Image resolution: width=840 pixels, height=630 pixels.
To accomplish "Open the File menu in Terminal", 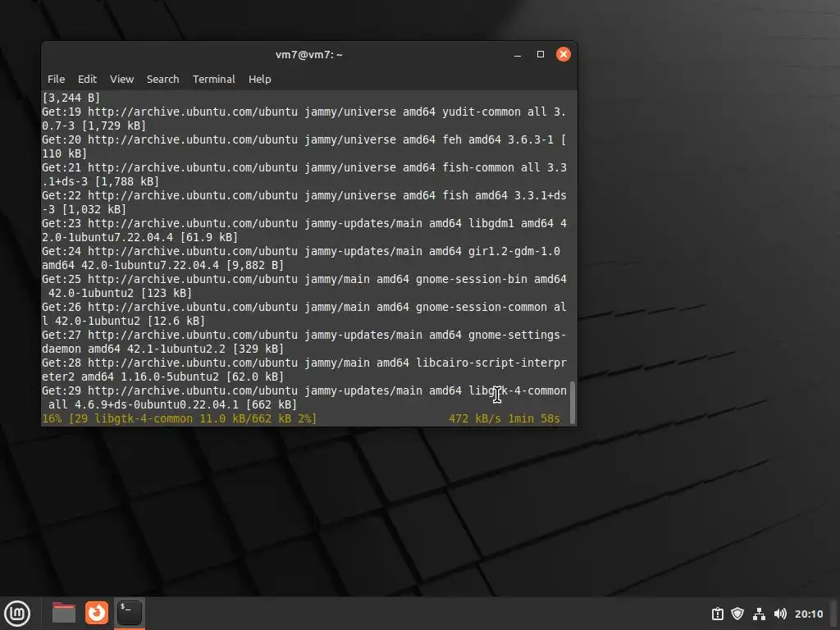I will point(57,79).
